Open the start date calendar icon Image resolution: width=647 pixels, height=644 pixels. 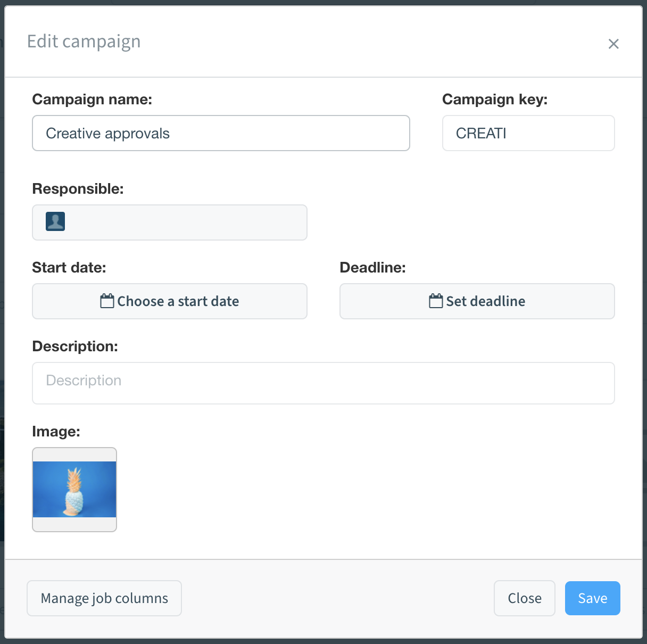coord(106,300)
